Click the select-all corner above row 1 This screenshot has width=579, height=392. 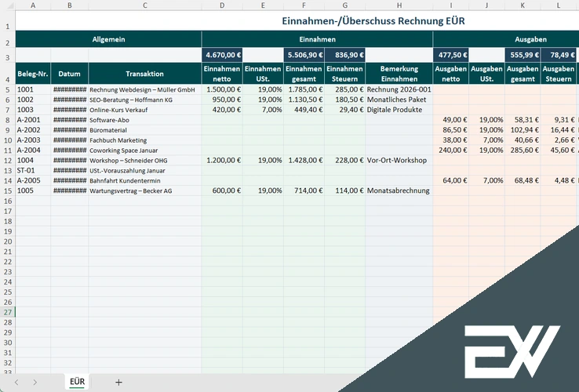click(7, 5)
